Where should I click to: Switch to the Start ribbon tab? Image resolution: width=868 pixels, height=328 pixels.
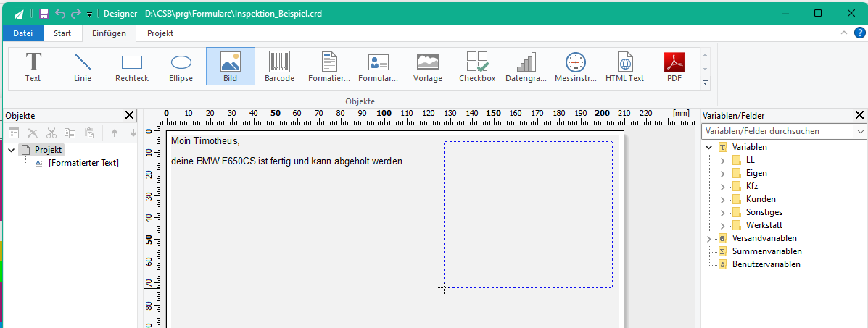[62, 33]
